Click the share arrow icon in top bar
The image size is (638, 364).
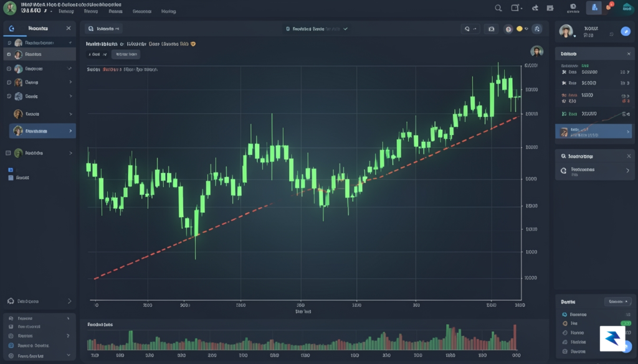coord(535,8)
